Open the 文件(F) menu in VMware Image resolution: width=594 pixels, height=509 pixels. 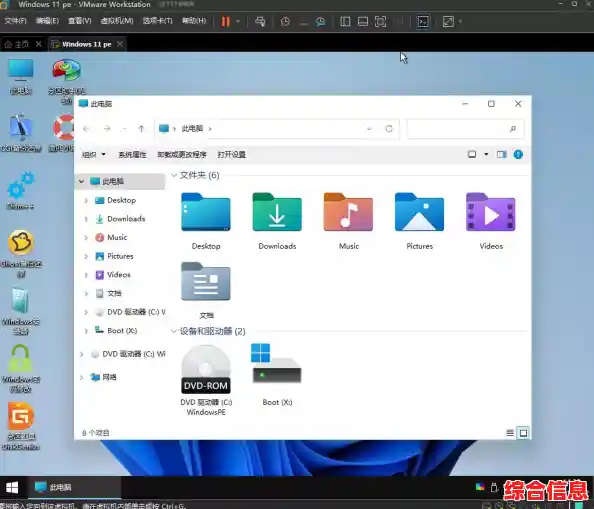(x=16, y=21)
